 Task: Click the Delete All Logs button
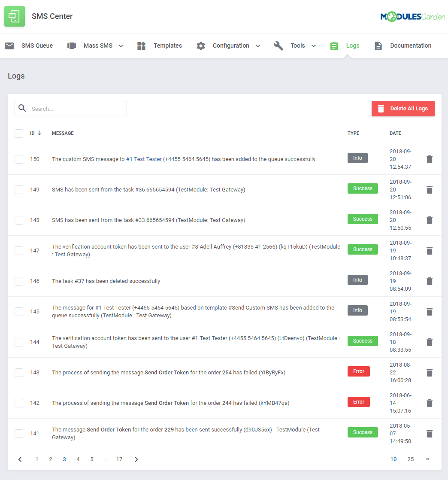click(x=403, y=109)
